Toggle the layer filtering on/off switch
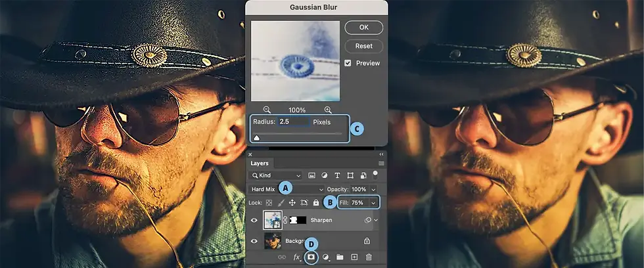Screen dimensions: 644x268 [375, 175]
